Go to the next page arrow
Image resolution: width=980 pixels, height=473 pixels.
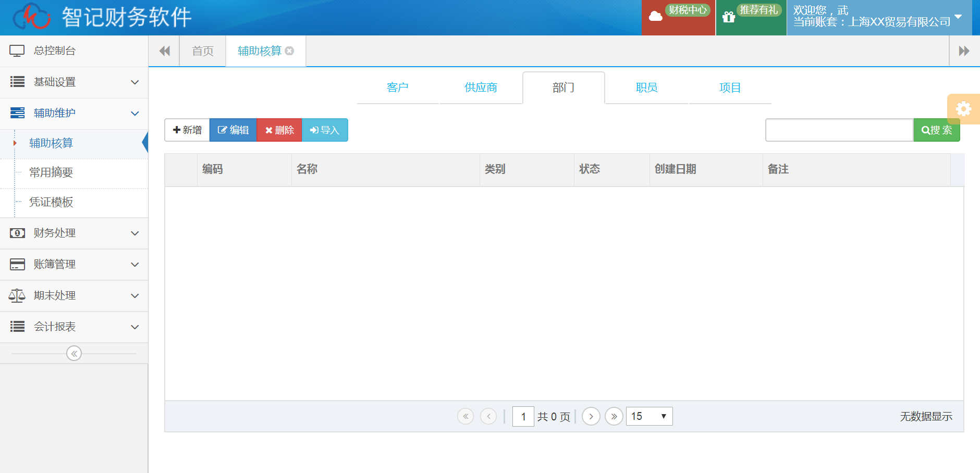coord(591,417)
